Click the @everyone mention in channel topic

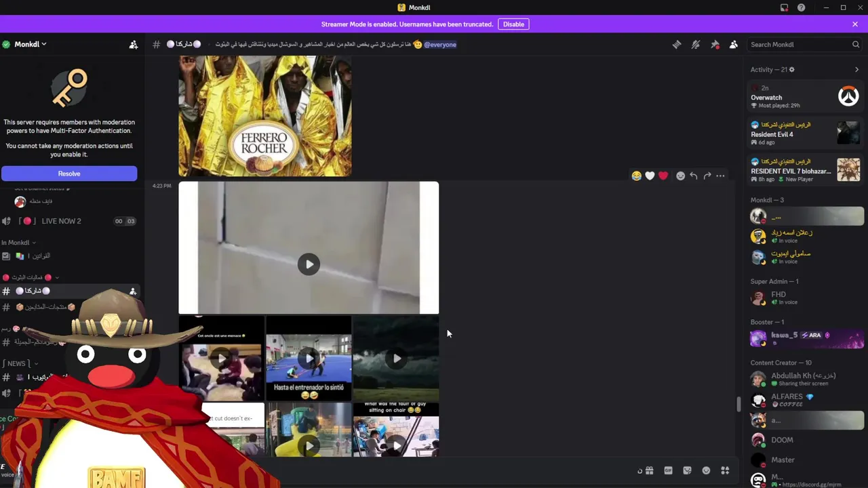tap(440, 44)
